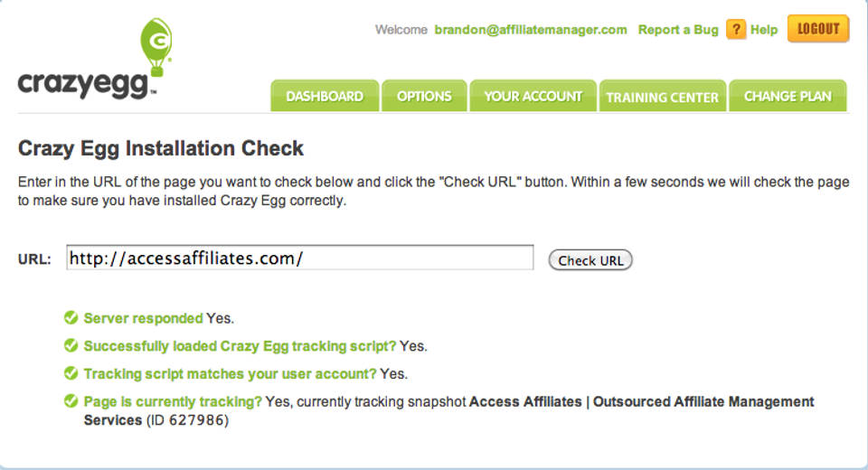This screenshot has height=470, width=868.
Task: Select the Change Plan tab
Action: 788,97
